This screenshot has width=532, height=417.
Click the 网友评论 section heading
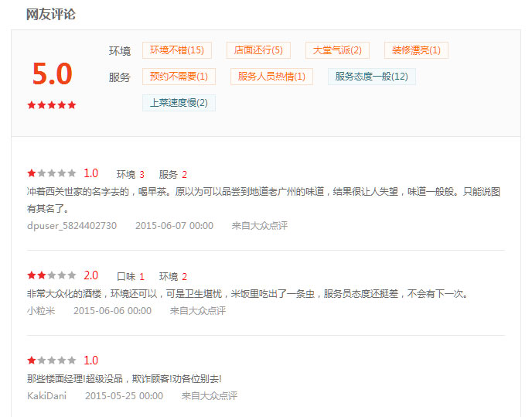coord(51,14)
